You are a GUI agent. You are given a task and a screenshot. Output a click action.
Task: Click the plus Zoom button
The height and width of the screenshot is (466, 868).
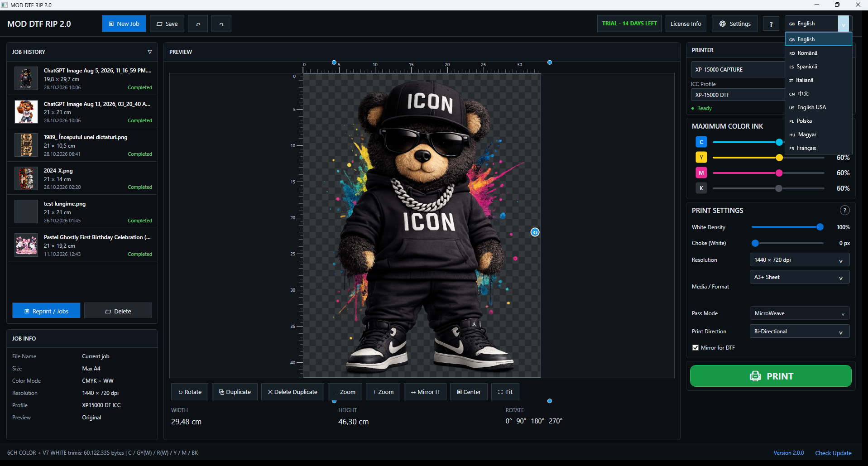383,392
